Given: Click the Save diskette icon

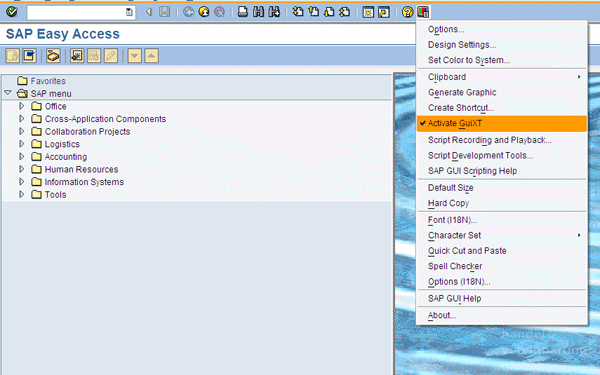Looking at the screenshot, I should 165,12.
